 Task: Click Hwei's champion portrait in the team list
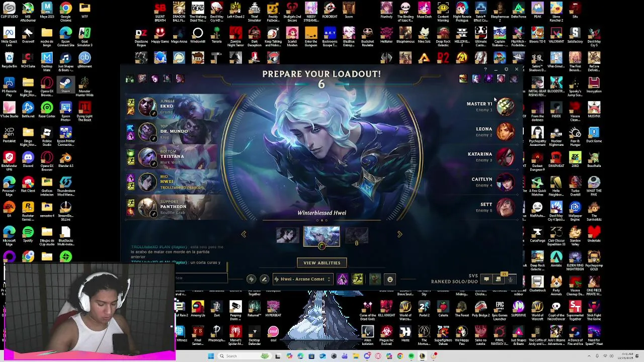[147, 182]
